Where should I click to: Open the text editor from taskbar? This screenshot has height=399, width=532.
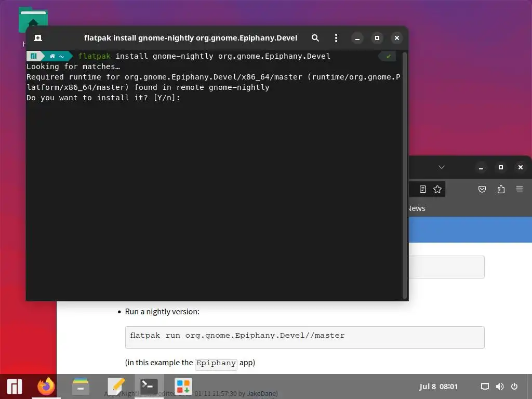point(116,387)
